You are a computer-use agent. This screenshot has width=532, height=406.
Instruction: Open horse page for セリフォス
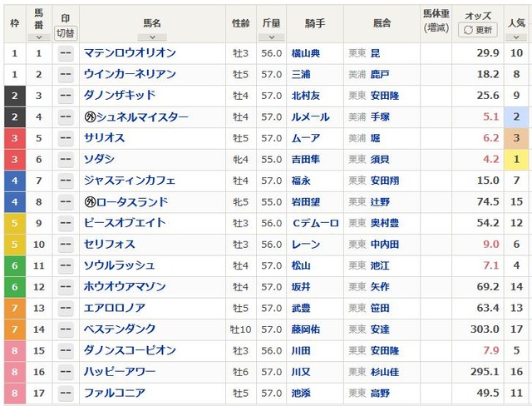pos(109,244)
